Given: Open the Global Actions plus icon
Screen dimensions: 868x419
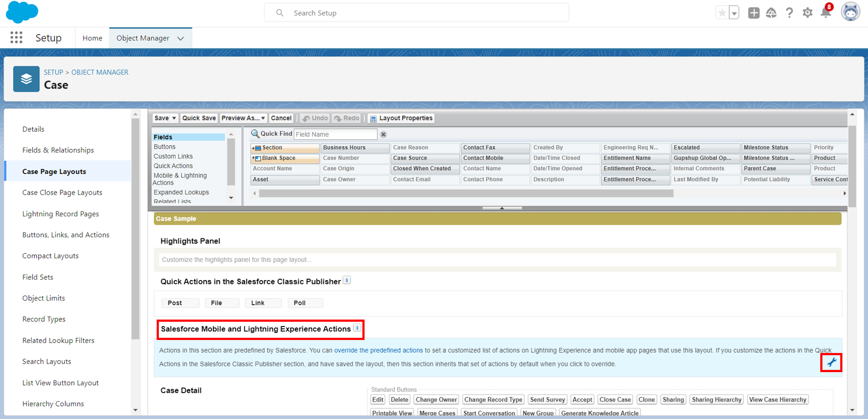Looking at the screenshot, I should pos(754,13).
